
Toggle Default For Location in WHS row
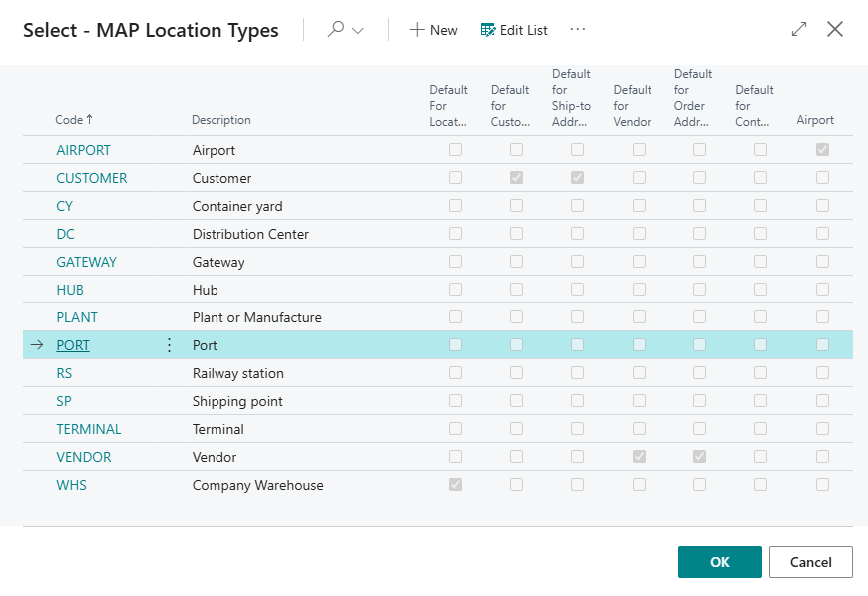click(x=455, y=485)
